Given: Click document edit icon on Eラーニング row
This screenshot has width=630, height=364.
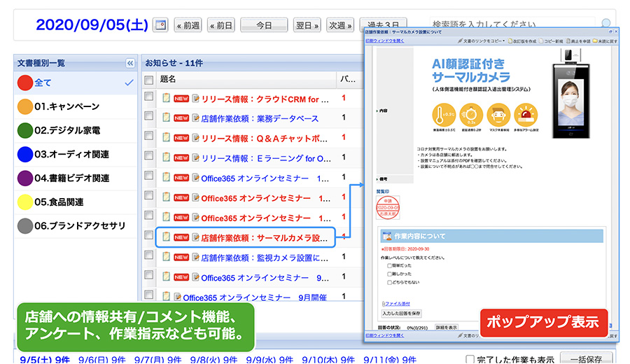Looking at the screenshot, I should point(196,157).
